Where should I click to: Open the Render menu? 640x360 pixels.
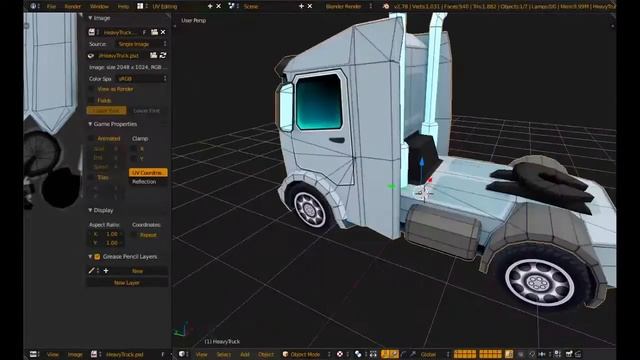[x=73, y=6]
